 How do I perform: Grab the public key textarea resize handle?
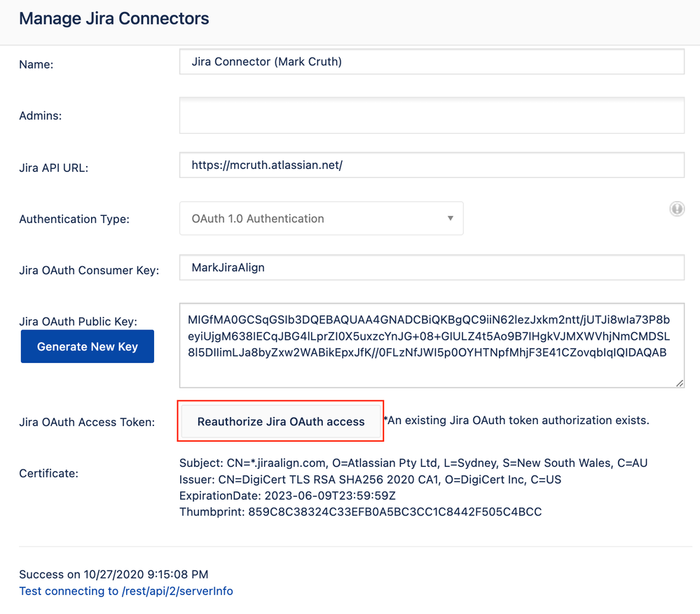[x=680, y=383]
